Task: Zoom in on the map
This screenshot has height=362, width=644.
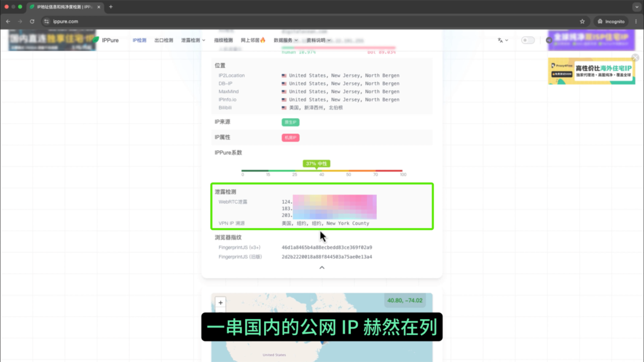Action: click(221, 303)
